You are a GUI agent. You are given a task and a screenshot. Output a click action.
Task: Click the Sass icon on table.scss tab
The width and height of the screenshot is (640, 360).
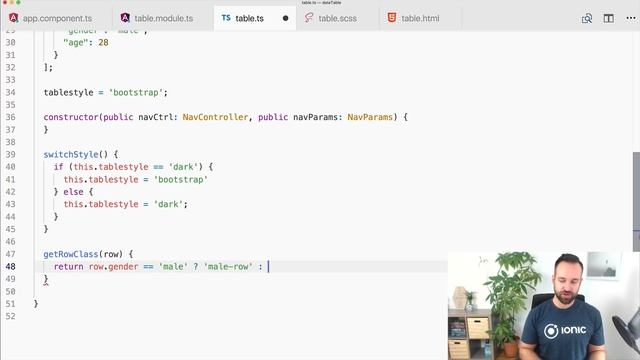(309, 18)
